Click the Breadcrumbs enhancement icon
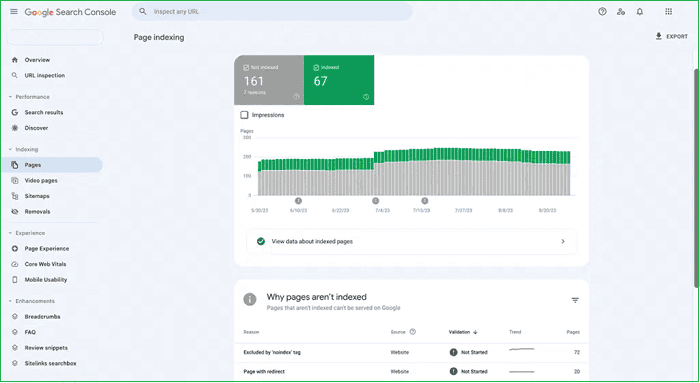The height and width of the screenshot is (383, 700). pyautogui.click(x=15, y=316)
